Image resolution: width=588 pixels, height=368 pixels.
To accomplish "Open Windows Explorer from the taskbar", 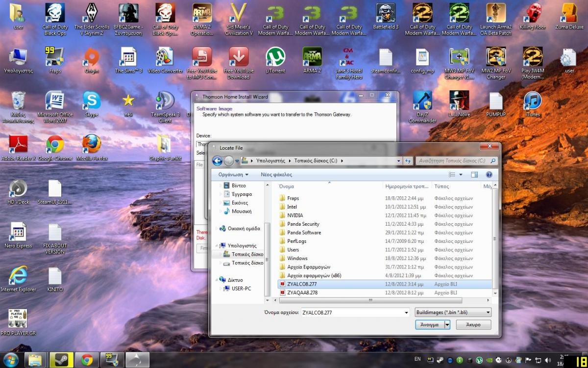I will 36,360.
